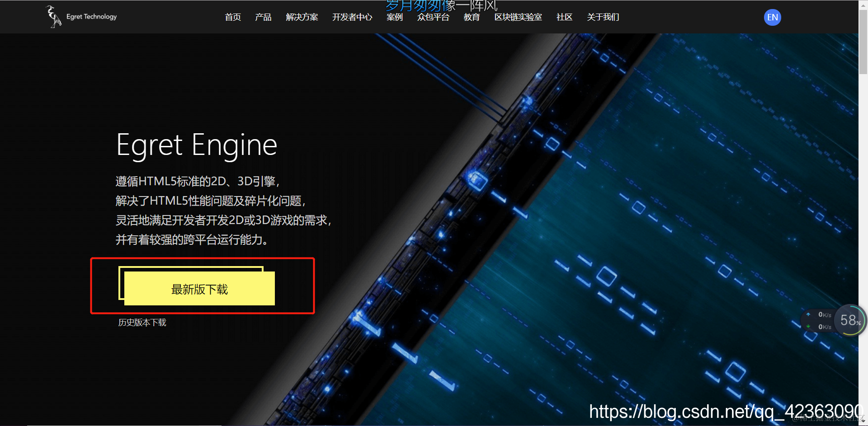Viewport: 868px width, 426px height.
Task: Go to 区块链实验室
Action: click(x=518, y=17)
